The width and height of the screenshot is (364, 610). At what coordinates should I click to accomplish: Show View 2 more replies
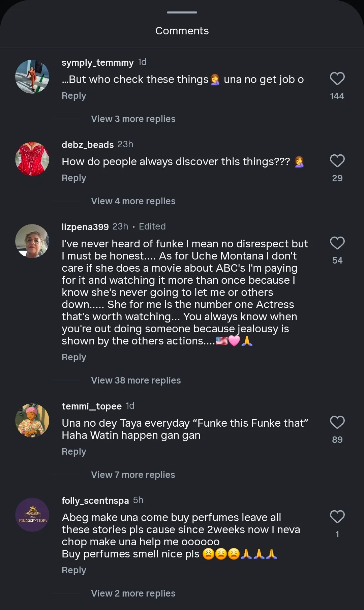(133, 593)
